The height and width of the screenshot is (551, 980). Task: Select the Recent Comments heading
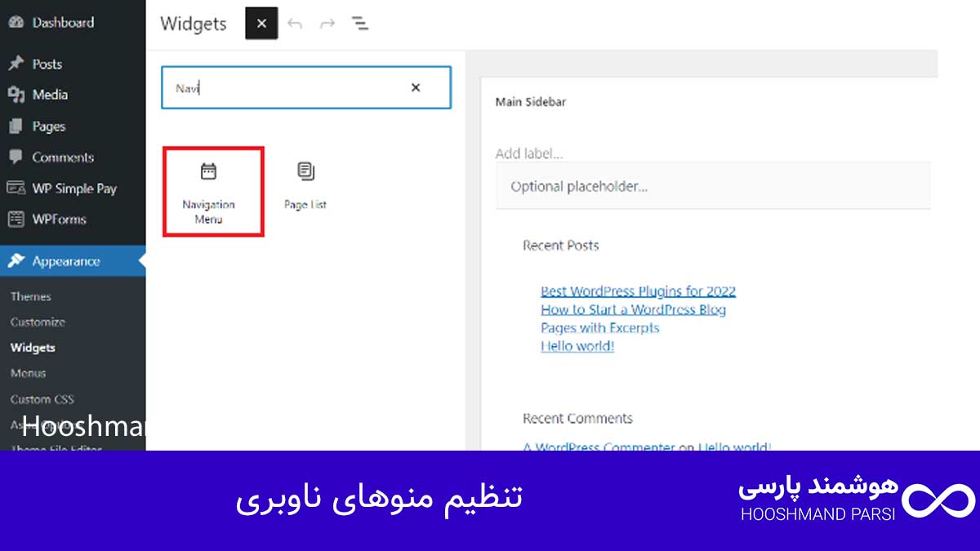pos(577,418)
